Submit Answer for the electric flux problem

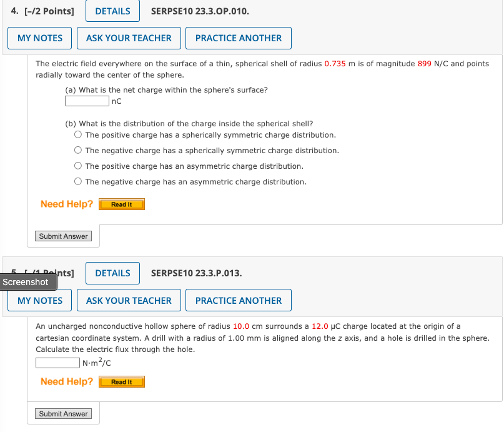(x=63, y=413)
